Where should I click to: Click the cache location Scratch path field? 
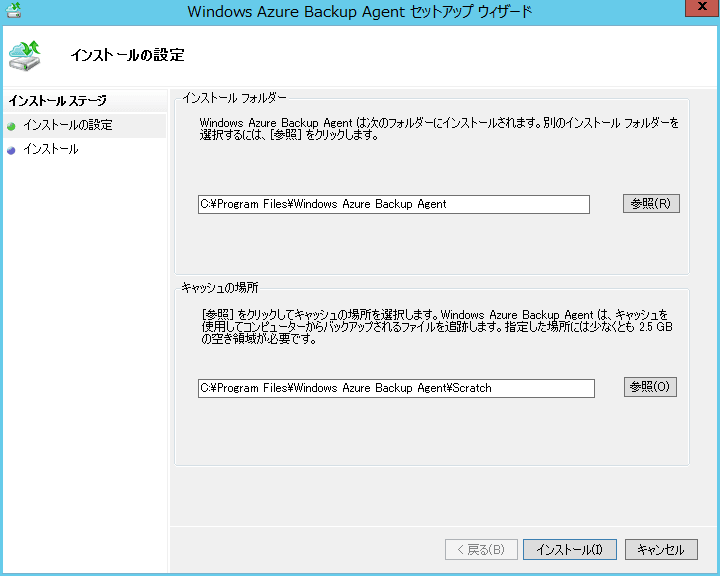point(396,389)
